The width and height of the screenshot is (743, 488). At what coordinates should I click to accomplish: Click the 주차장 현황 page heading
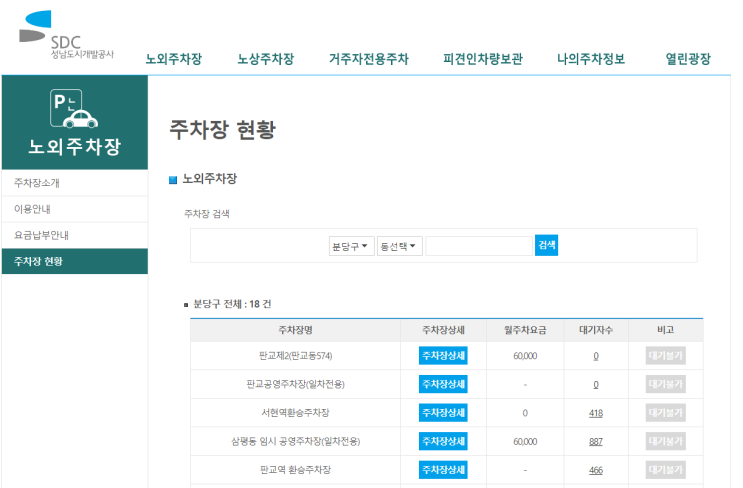point(222,129)
